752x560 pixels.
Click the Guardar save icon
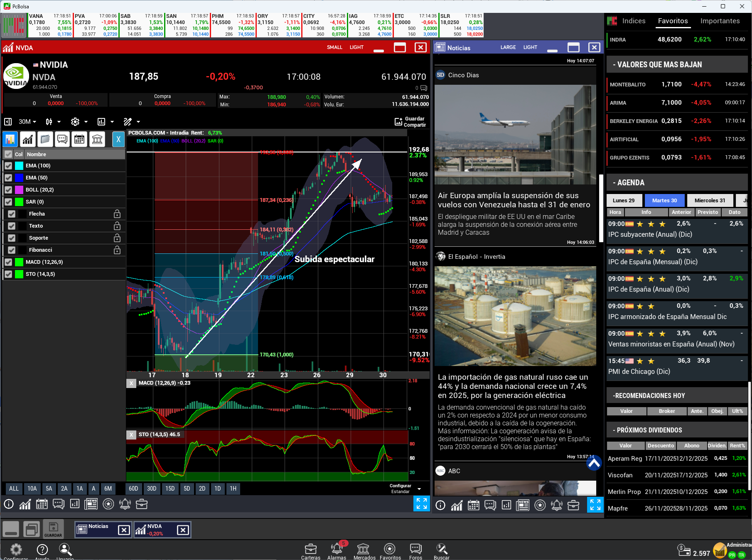[53, 529]
